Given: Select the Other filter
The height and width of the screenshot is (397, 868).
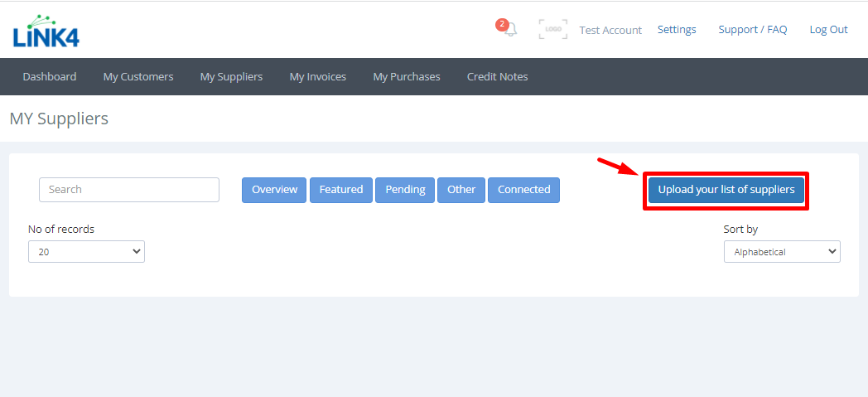Looking at the screenshot, I should [x=461, y=190].
